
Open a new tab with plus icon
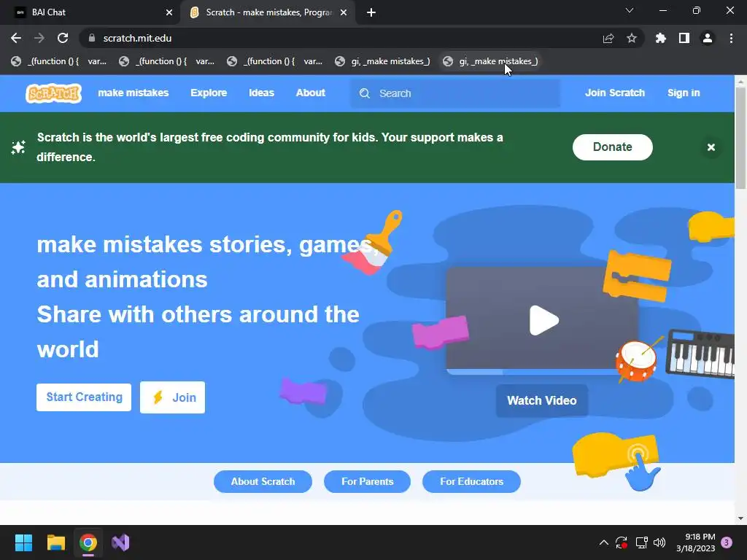[371, 12]
